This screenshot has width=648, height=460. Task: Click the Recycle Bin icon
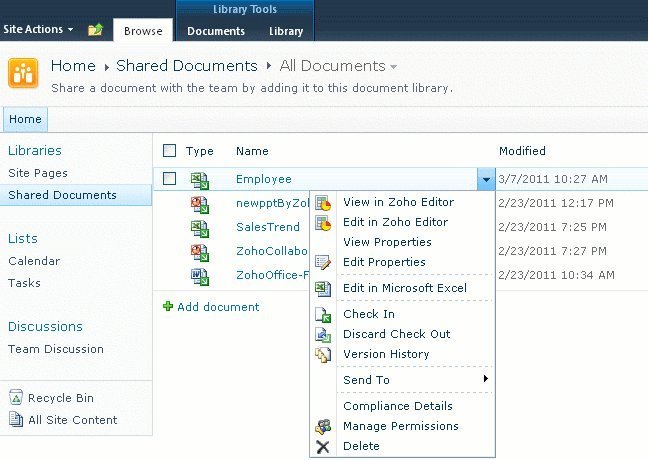tap(15, 399)
